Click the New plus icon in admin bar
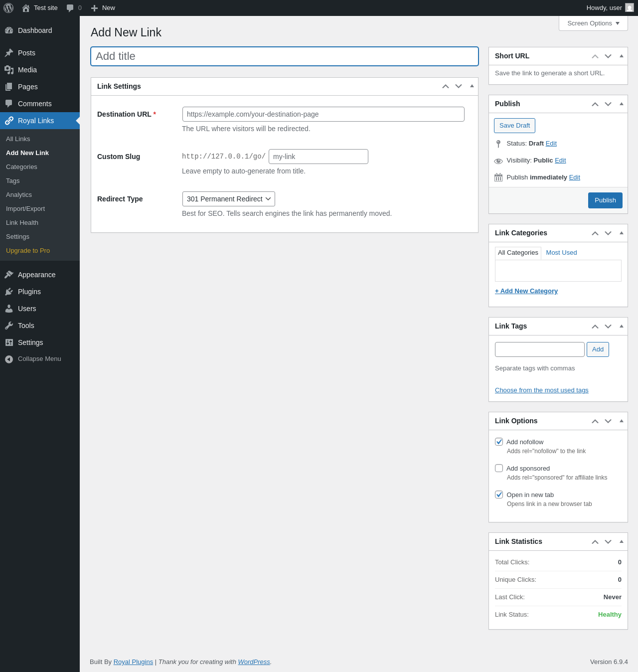 tap(94, 8)
